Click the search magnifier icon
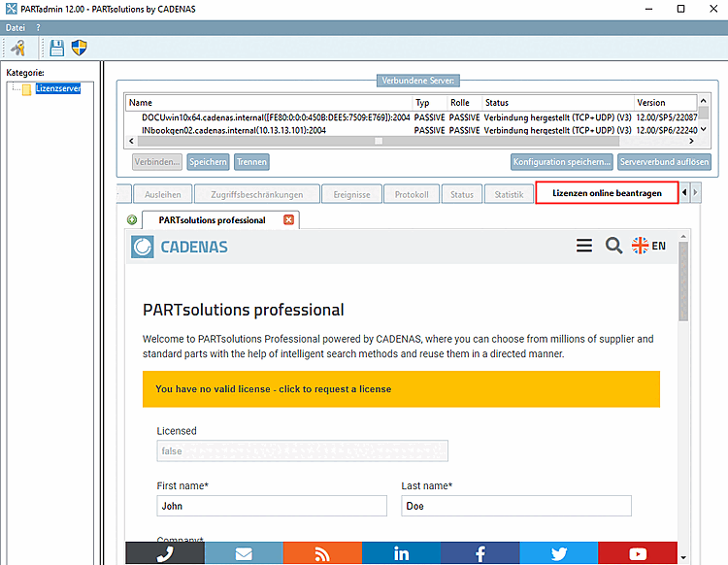 tap(613, 246)
